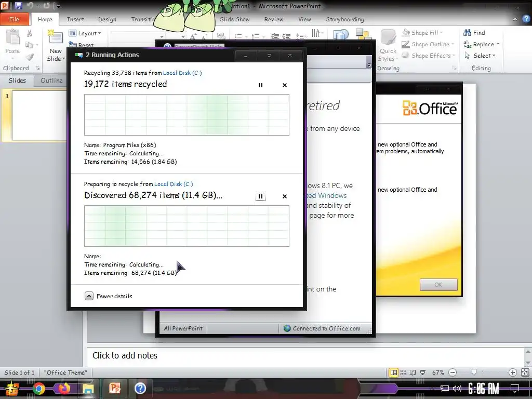Open the Shape Fill dropdown
Image resolution: width=532 pixels, height=399 pixels.
(422, 33)
